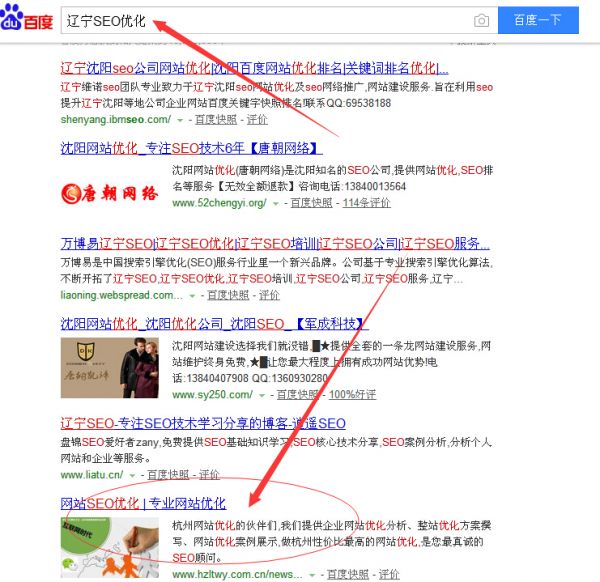
Task: Expand dropdown arrow next to www.hzltwy.com.cn
Action: [312, 575]
